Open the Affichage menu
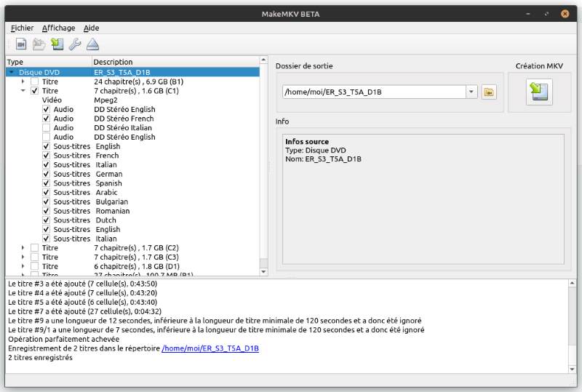582x392 pixels. point(58,28)
